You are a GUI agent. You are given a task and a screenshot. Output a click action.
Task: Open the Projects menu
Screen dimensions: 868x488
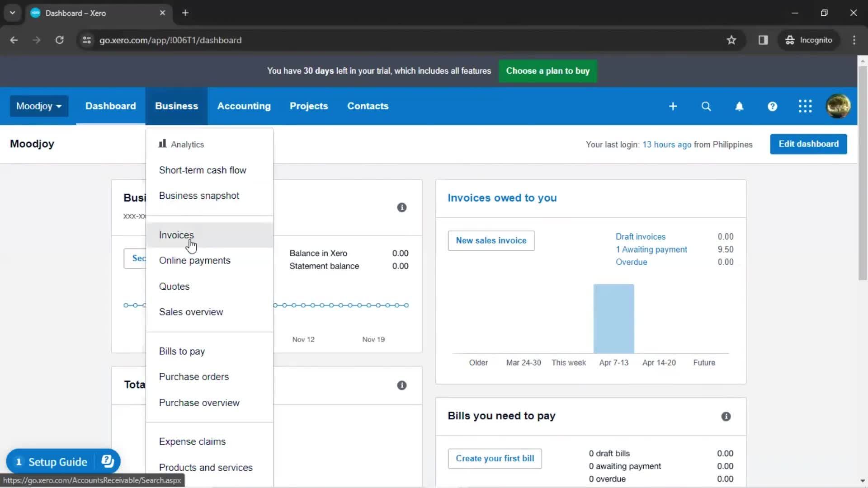309,106
